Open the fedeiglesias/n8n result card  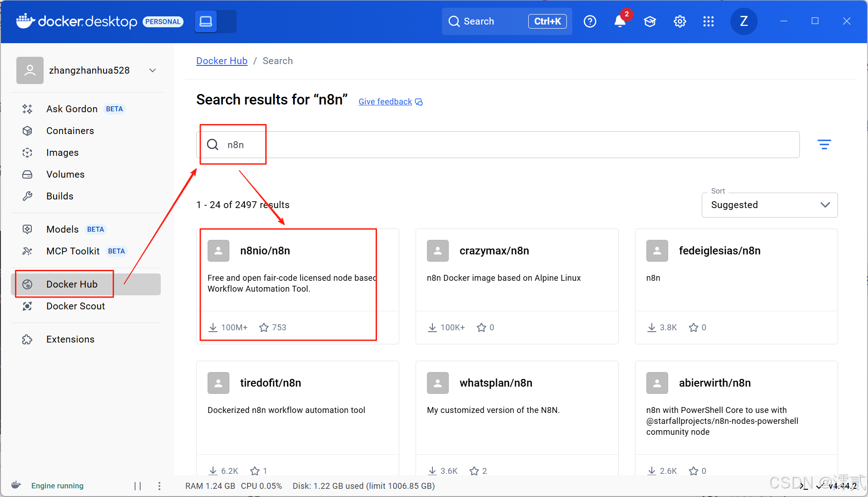tap(736, 286)
